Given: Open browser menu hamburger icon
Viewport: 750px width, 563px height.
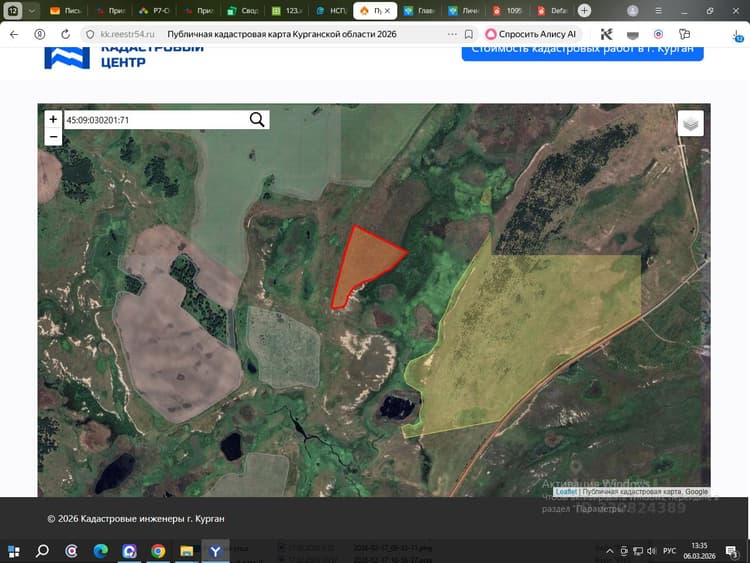Looking at the screenshot, I should [658, 11].
